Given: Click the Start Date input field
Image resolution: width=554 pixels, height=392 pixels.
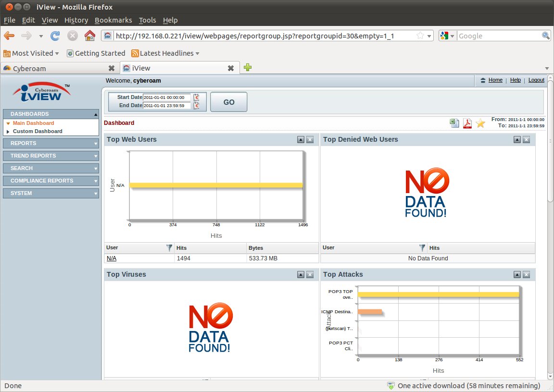Looking at the screenshot, I should pyautogui.click(x=167, y=98).
